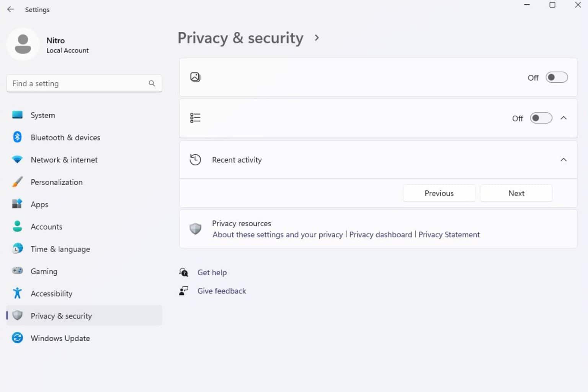
Task: Click the Nitro account profile picture
Action: [x=23, y=44]
